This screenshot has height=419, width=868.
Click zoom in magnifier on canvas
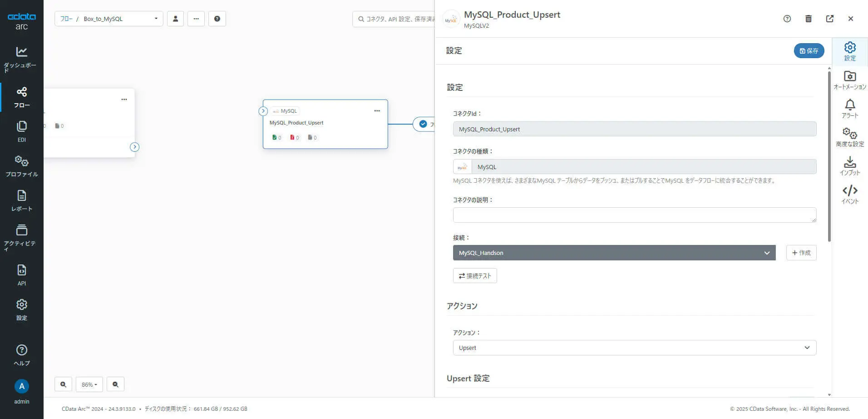click(63, 384)
